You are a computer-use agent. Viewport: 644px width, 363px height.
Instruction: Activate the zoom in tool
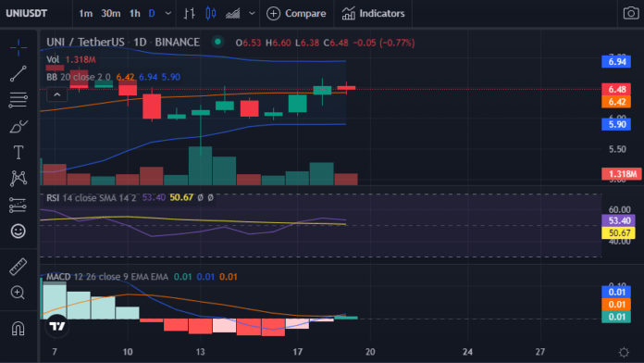point(18,293)
